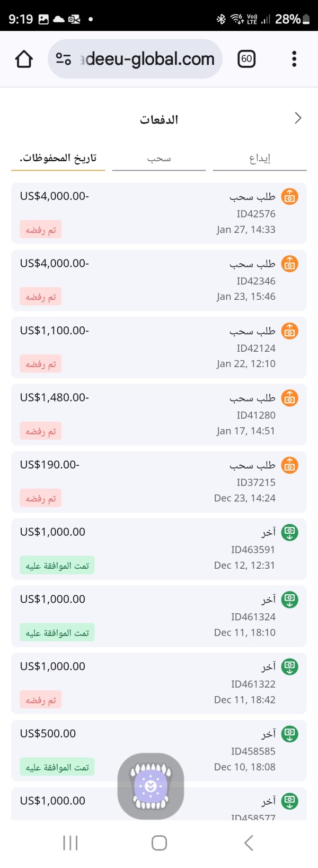Tap the green deposit icon for ID461322
This screenshot has height=868, width=318.
[x=289, y=667]
